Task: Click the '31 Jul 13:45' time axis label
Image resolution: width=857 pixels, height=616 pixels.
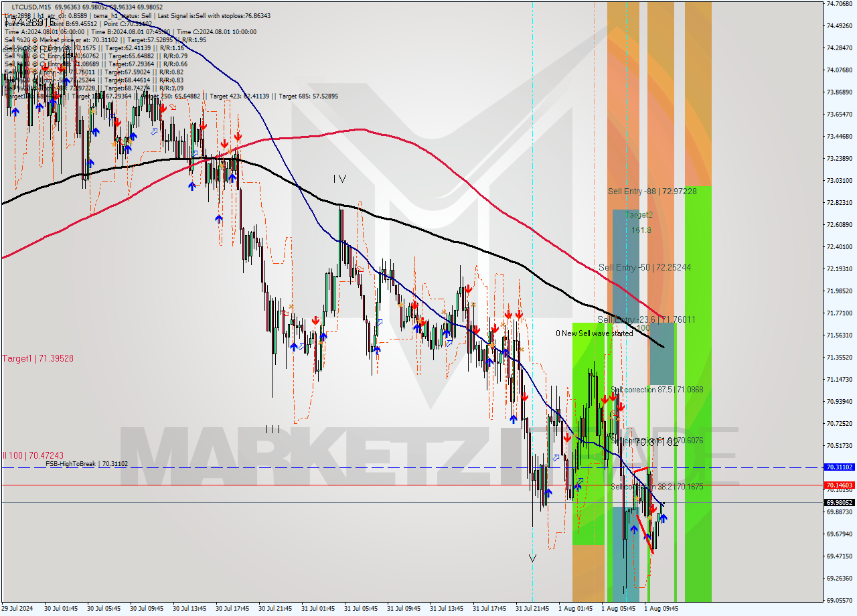Action: click(447, 609)
